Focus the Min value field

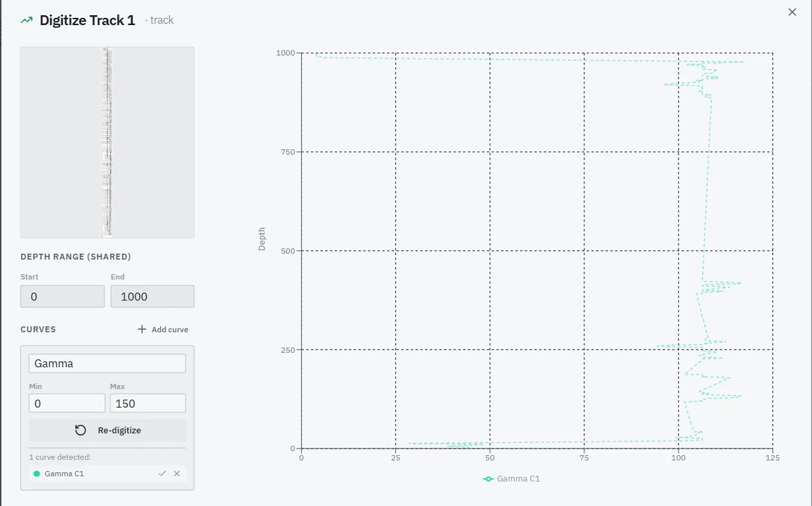(67, 403)
